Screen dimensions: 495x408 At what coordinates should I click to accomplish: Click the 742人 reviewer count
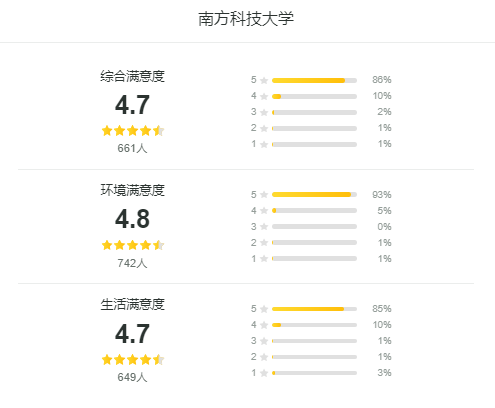[x=132, y=263]
